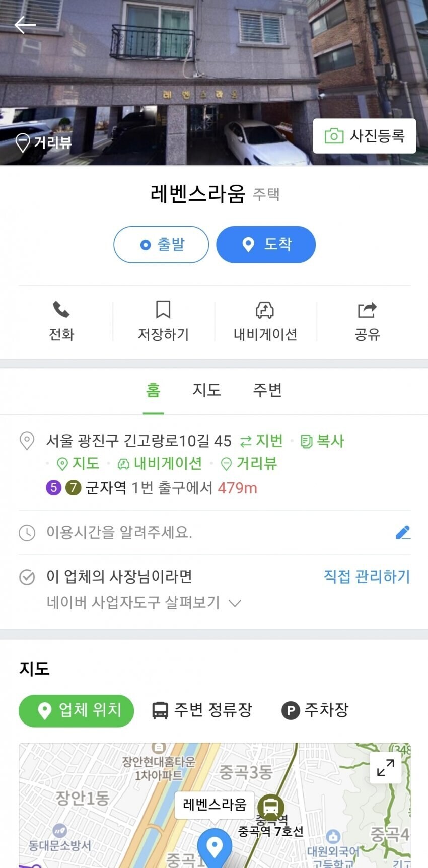Toggle the 주차장 parking filter

click(x=315, y=710)
